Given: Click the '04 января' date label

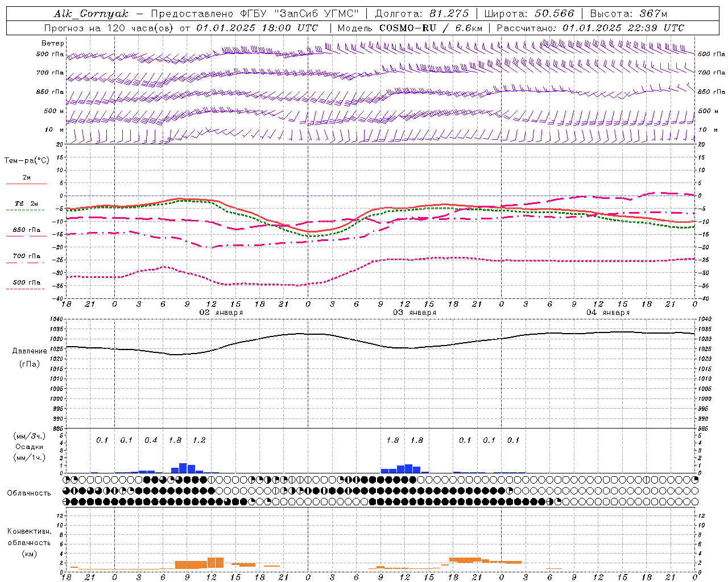Looking at the screenshot, I should [x=607, y=313].
